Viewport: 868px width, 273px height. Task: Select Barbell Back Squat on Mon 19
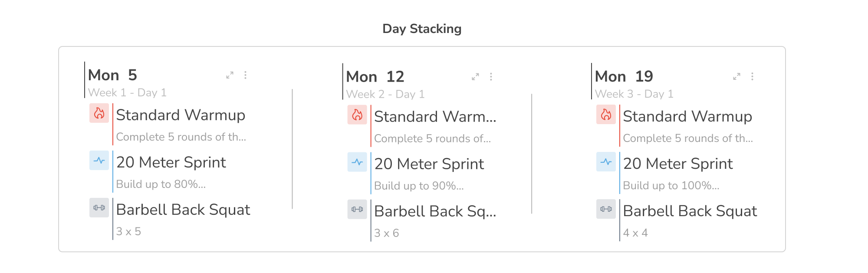(690, 211)
